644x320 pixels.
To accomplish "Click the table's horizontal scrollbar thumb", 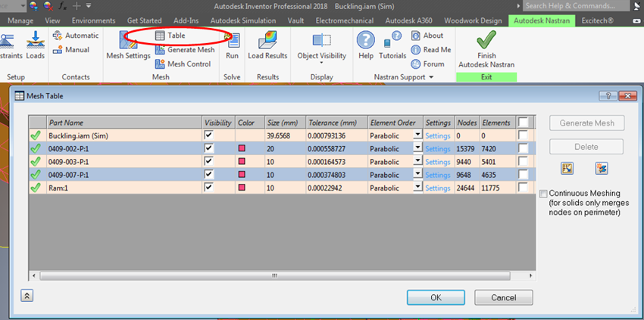I will pos(274,275).
